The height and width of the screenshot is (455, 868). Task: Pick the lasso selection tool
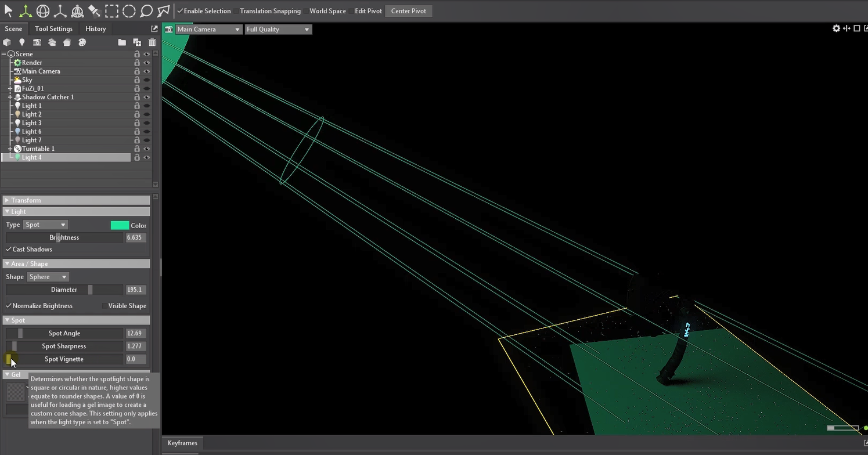(146, 10)
